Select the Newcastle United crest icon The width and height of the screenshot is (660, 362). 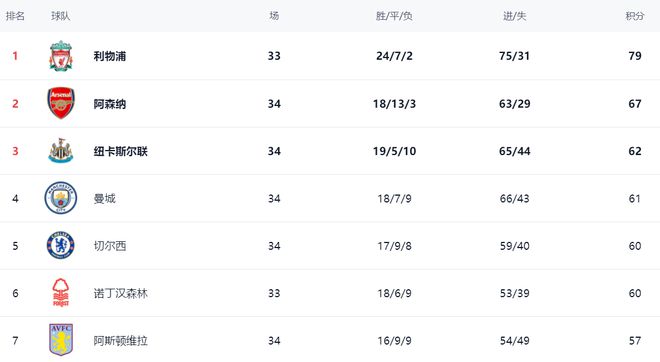click(x=61, y=151)
